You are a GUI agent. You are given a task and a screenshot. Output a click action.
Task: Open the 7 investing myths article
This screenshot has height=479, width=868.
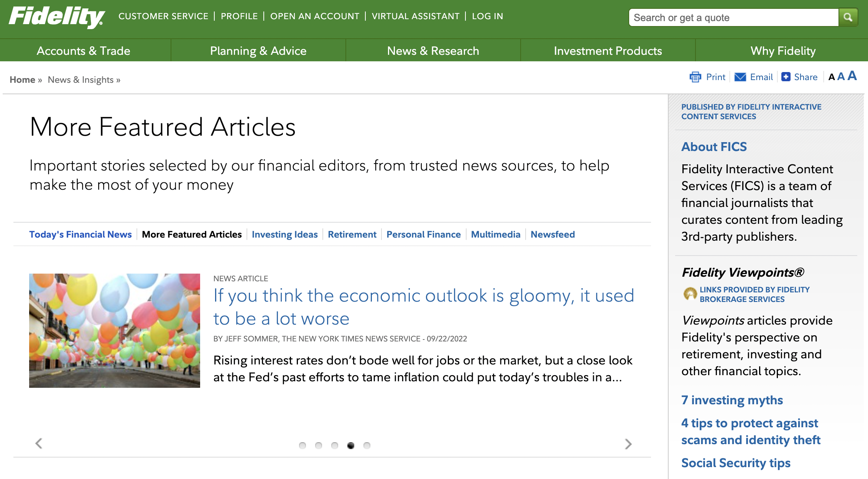click(732, 400)
